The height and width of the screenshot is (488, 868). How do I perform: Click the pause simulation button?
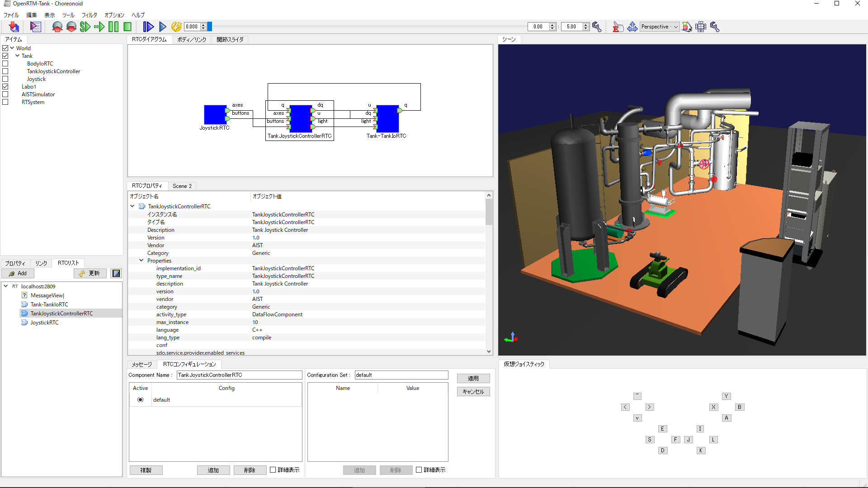click(113, 27)
